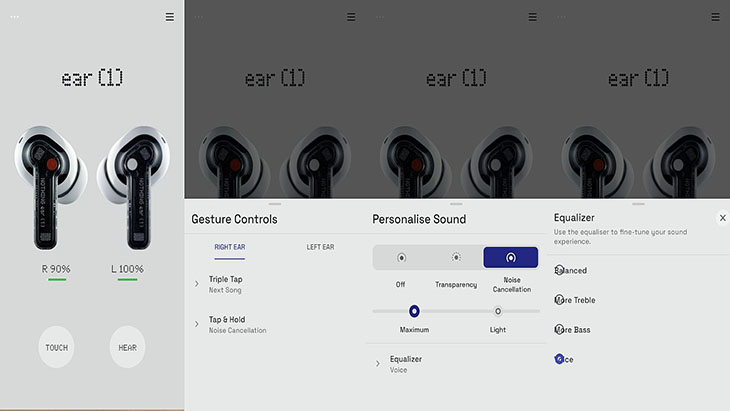The image size is (730, 411).
Task: Open hamburger menu above Personalise Sound screen
Action: (533, 17)
